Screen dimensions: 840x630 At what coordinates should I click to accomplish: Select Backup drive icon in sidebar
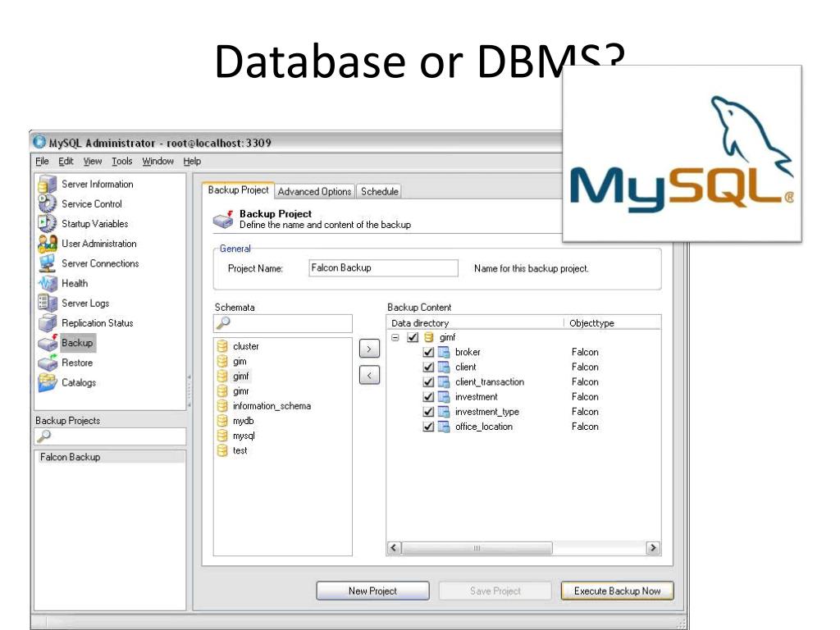coord(48,343)
